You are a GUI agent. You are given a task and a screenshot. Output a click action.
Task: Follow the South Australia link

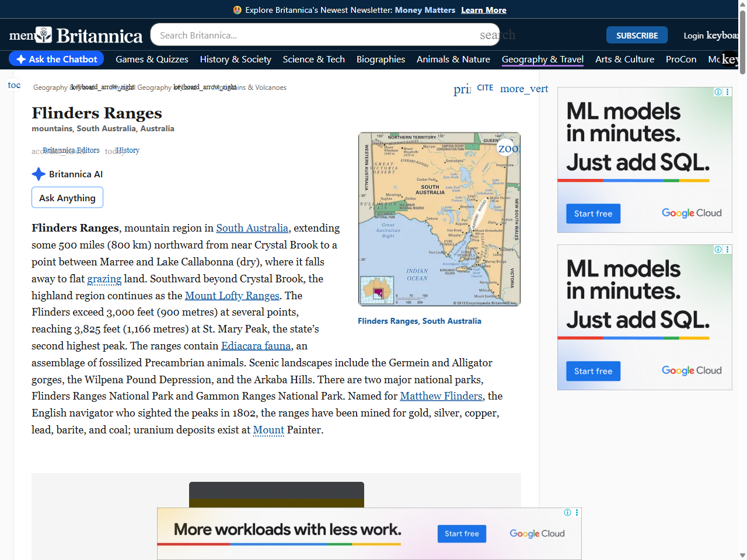[252, 228]
